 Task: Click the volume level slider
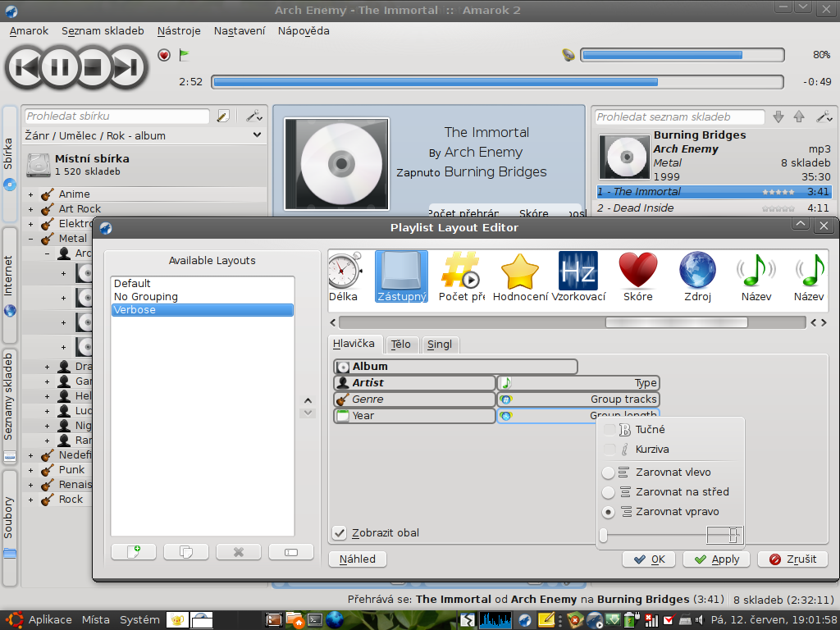click(682, 55)
